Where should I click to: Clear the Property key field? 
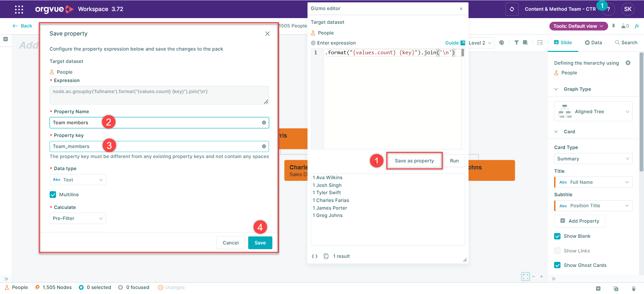pos(264,146)
